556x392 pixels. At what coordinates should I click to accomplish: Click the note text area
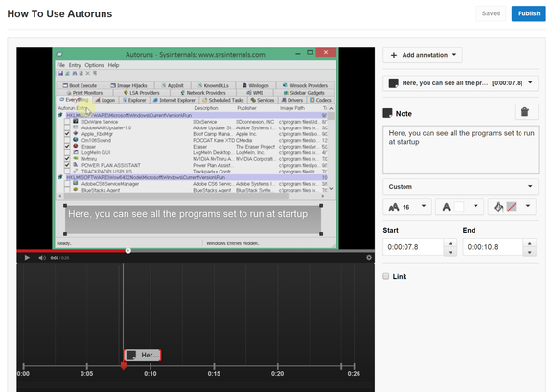[x=460, y=150]
